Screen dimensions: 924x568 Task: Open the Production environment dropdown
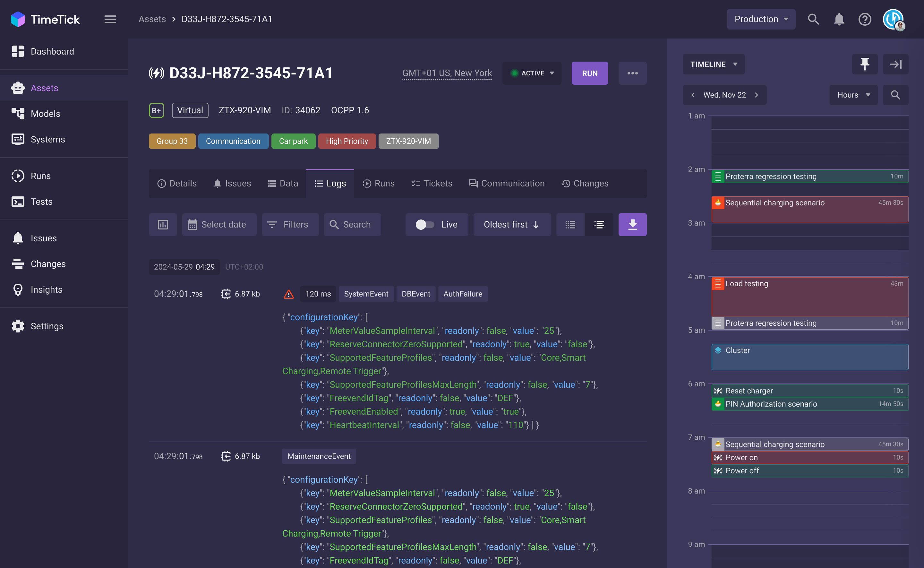[761, 19]
